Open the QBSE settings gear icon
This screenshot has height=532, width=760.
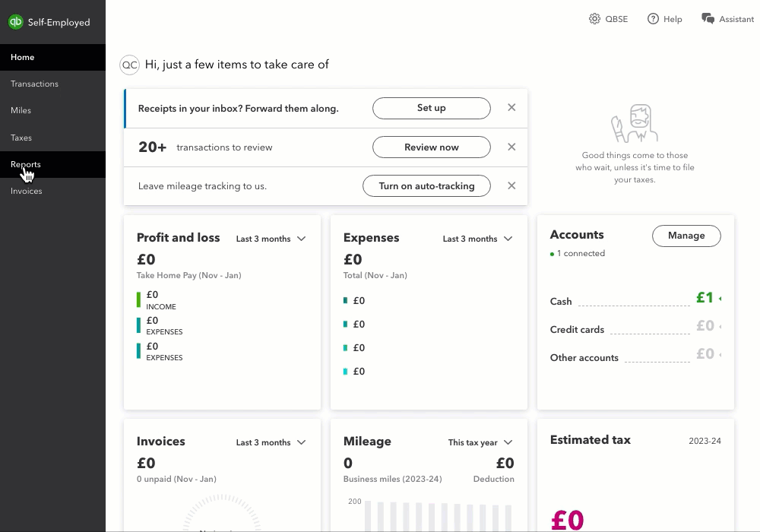[x=594, y=19]
